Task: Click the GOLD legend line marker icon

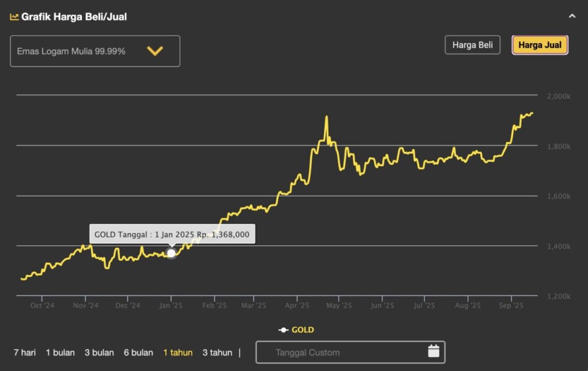Action: click(x=283, y=330)
